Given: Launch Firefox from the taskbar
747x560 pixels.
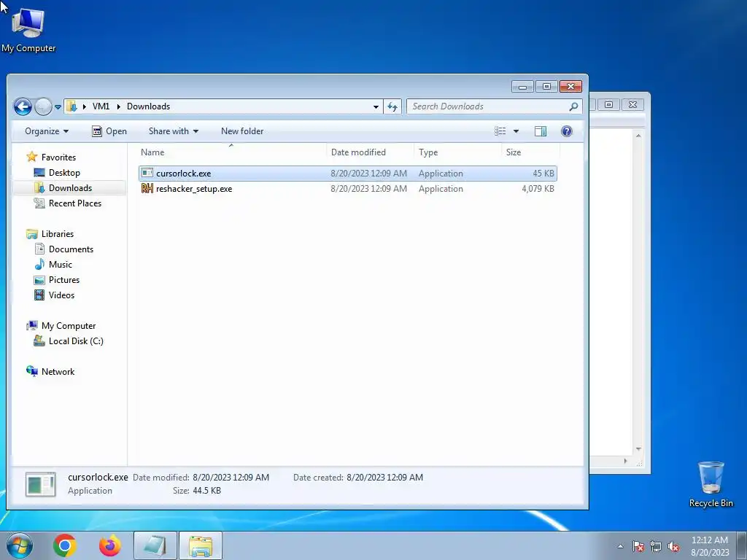Looking at the screenshot, I should (110, 545).
